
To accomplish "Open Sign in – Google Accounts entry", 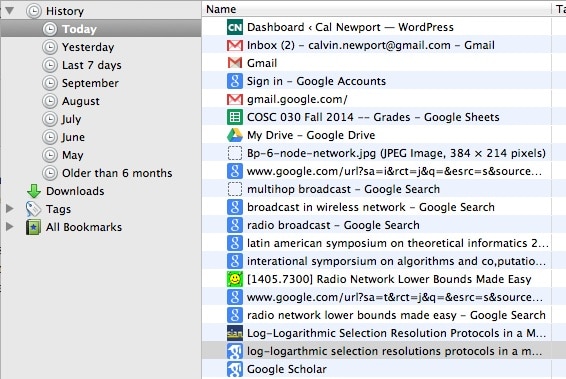I will (x=377, y=81).
